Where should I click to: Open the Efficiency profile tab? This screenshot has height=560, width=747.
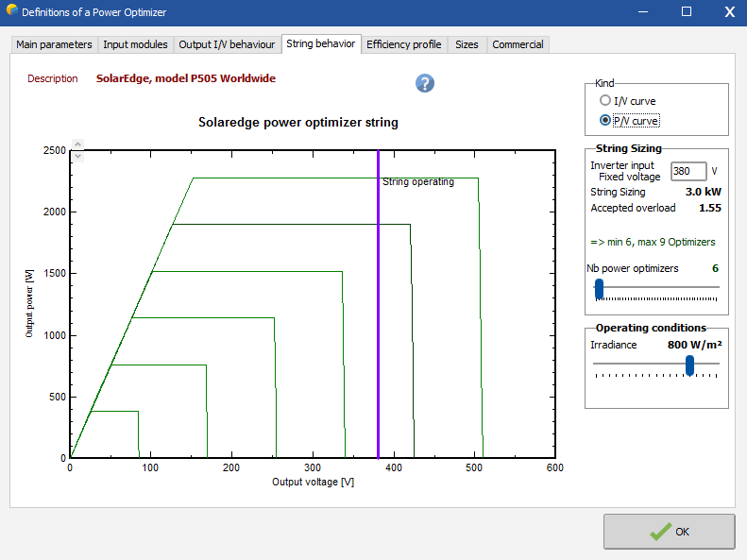point(403,44)
